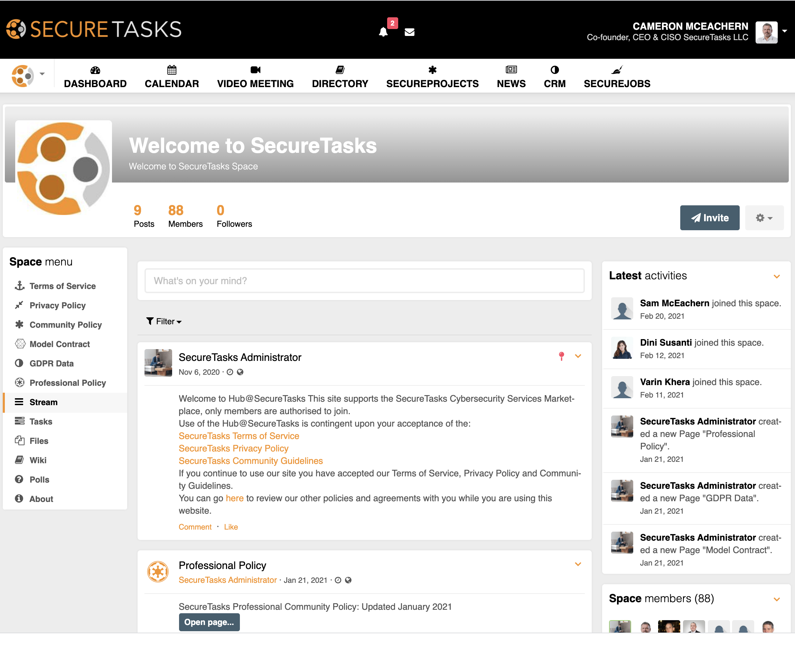Open the user account menu arrow
The image size is (795, 672).
coord(785,31)
